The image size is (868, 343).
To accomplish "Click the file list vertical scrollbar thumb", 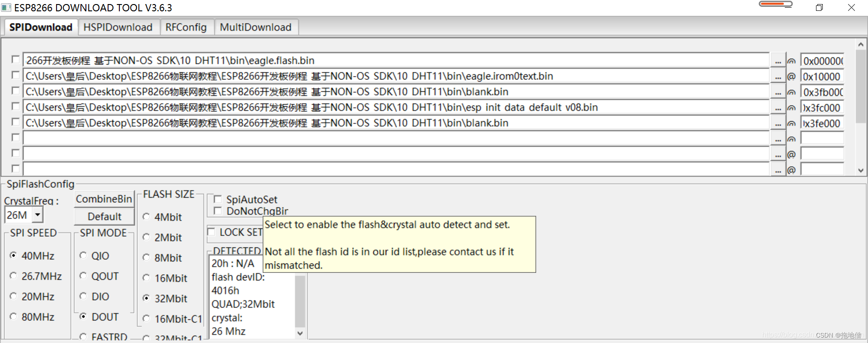I will [x=860, y=87].
